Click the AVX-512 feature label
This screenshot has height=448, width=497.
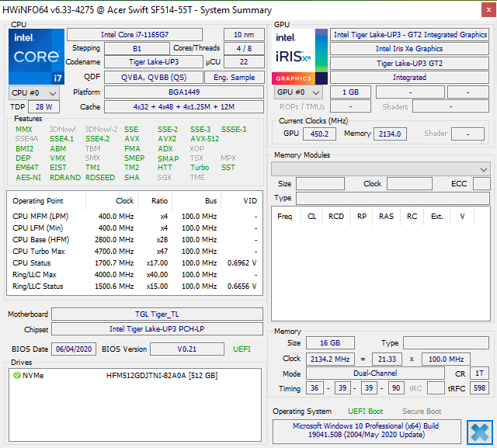(x=205, y=139)
